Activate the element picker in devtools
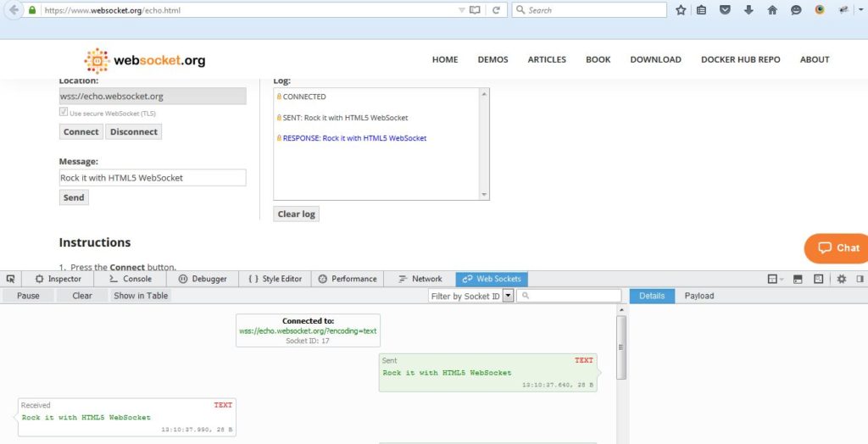 (x=10, y=279)
